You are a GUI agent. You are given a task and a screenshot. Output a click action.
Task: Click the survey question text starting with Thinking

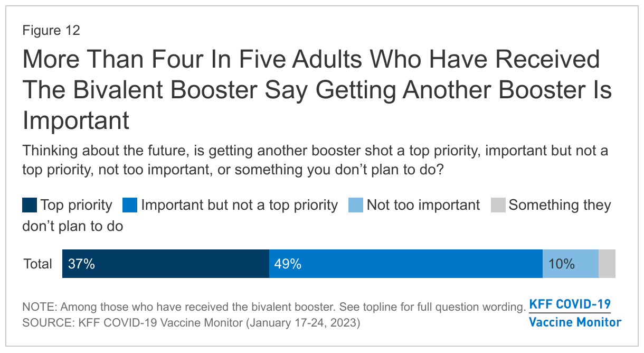click(315, 161)
